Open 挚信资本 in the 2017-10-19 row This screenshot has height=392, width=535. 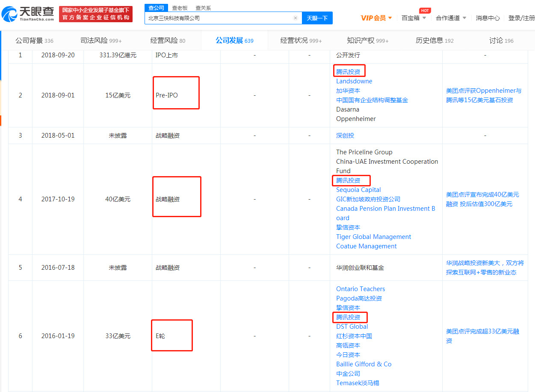coord(348,227)
